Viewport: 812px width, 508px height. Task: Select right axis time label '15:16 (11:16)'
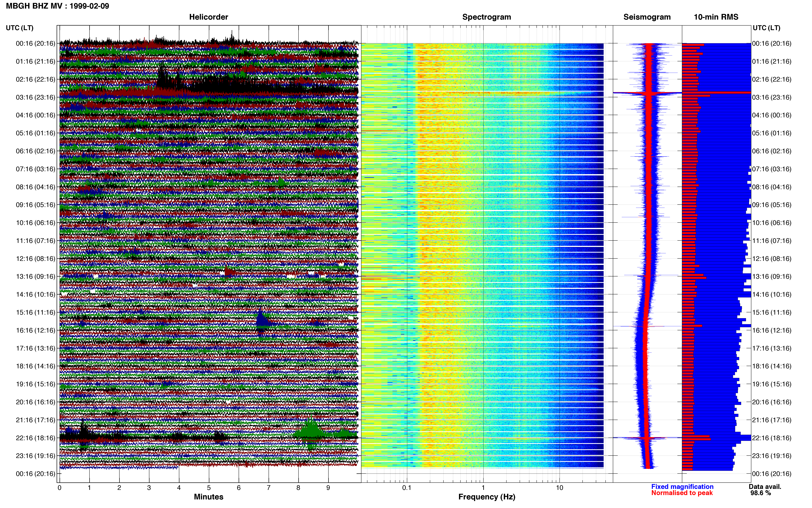click(772, 313)
